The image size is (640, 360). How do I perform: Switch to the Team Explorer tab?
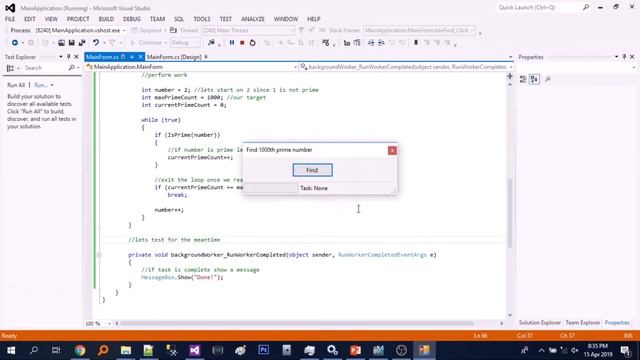pyautogui.click(x=583, y=322)
